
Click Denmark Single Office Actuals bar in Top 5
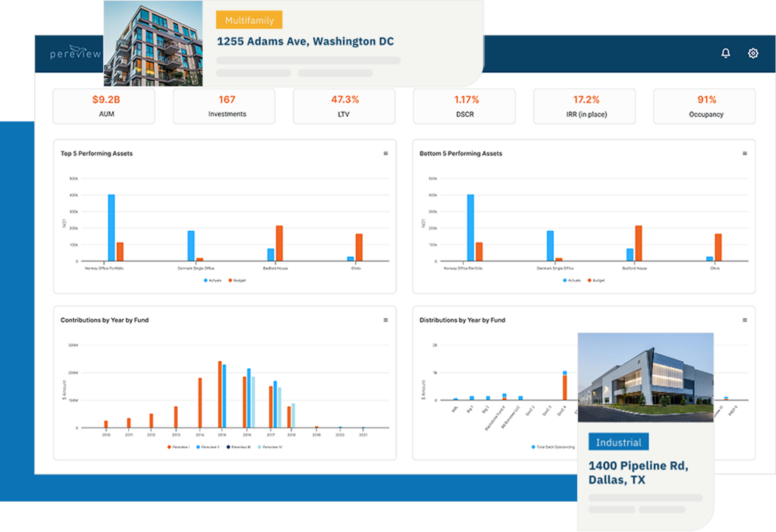[191, 246]
